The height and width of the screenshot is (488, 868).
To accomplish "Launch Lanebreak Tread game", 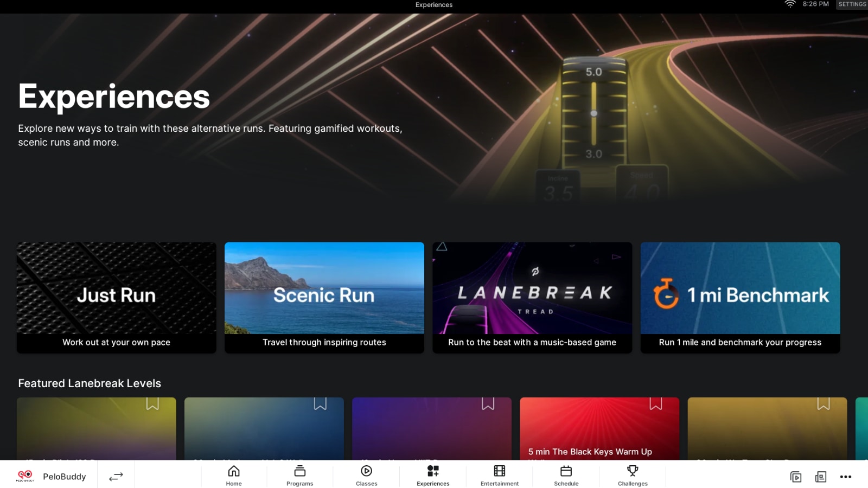I will coord(532,298).
